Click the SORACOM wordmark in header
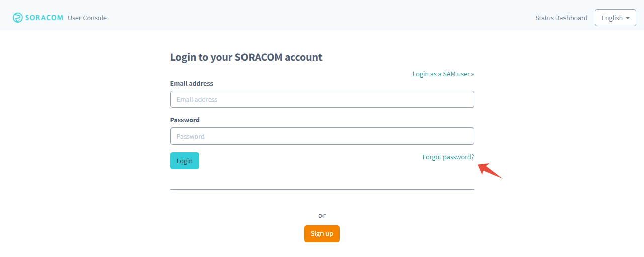Screen dimensions: 644x257 (45, 18)
